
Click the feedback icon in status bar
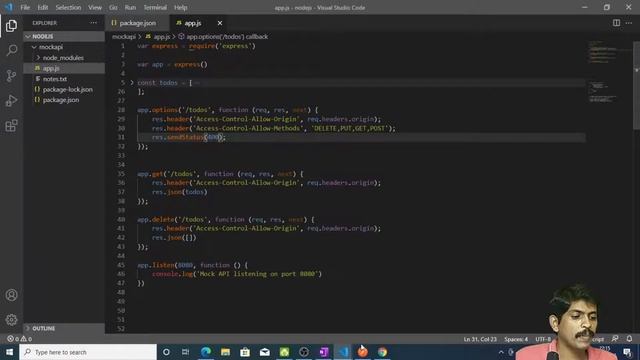[615, 339]
